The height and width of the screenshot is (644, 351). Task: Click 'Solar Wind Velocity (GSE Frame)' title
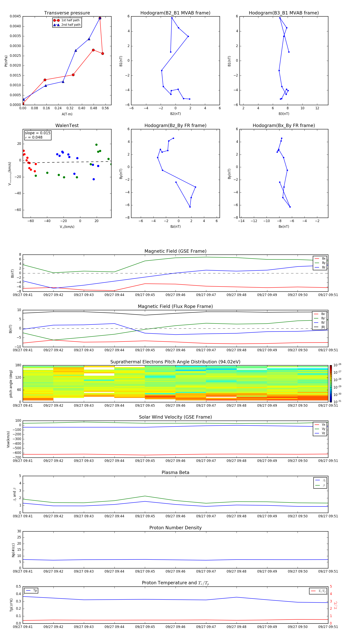click(x=175, y=417)
